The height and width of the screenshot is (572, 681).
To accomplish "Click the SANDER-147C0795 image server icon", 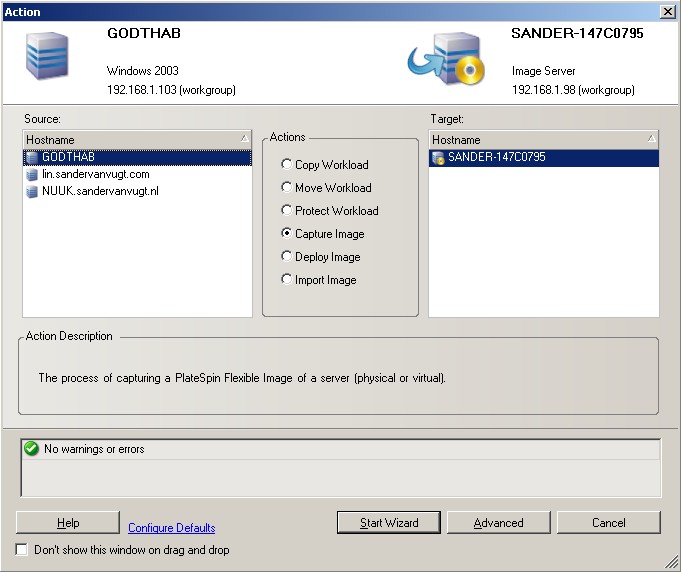I will click(x=438, y=157).
